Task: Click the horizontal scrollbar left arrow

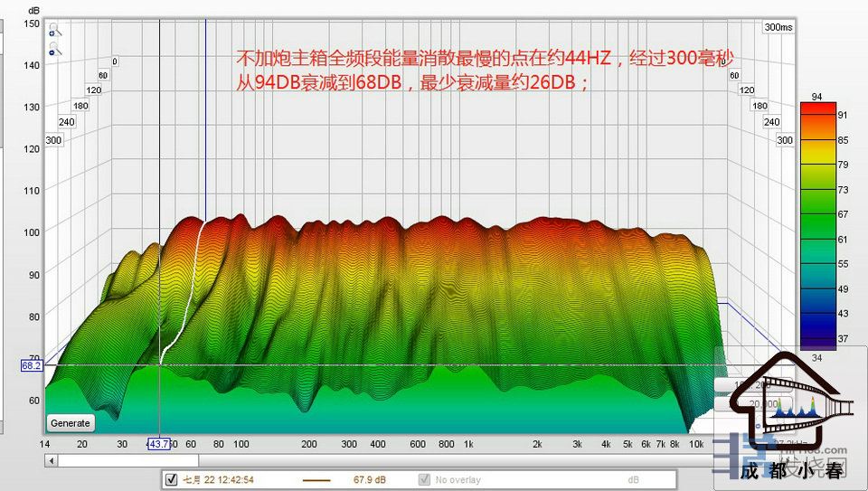Action: (52, 460)
